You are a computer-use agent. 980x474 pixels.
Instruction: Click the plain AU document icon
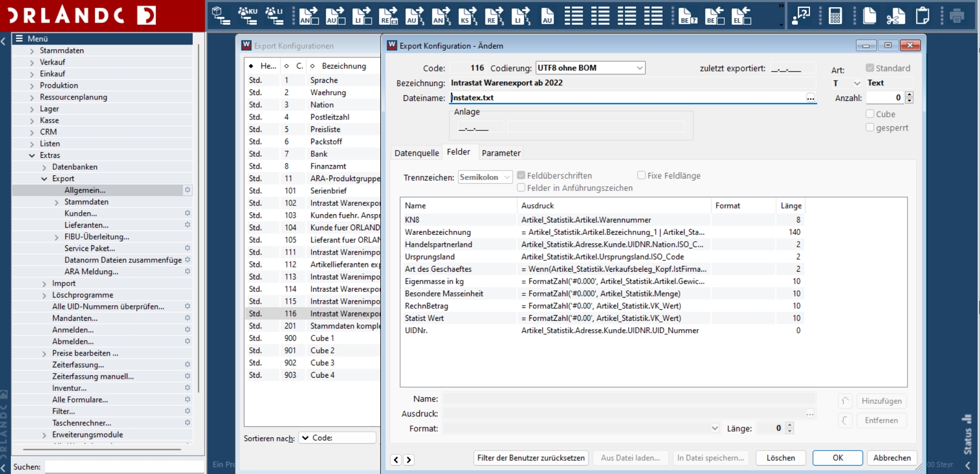coord(547,16)
